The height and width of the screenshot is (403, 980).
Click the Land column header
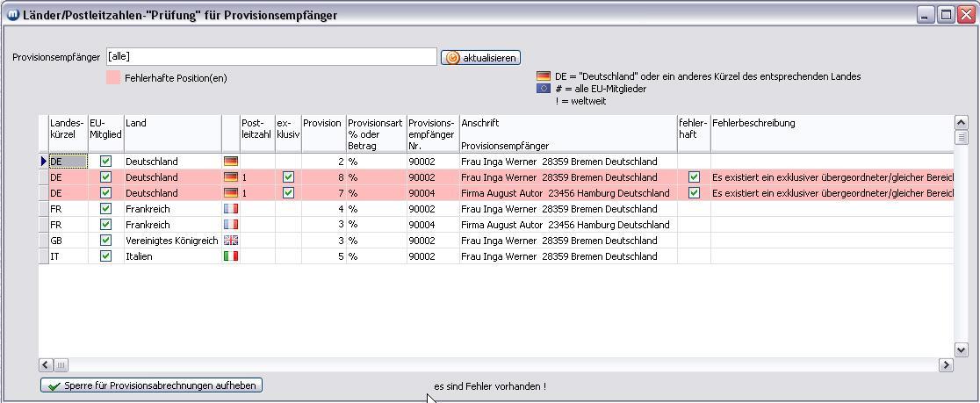pyautogui.click(x=172, y=133)
